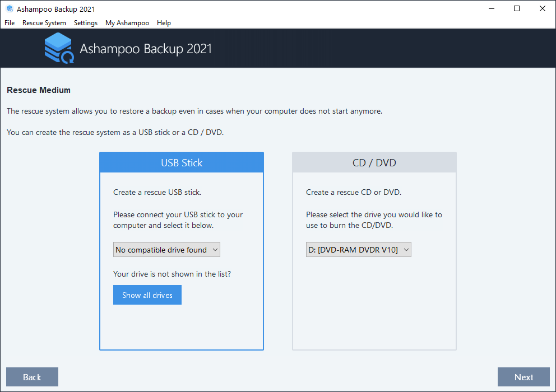This screenshot has width=556, height=392.
Task: Click the "Rescue Medium" heading text
Action: 39,90
